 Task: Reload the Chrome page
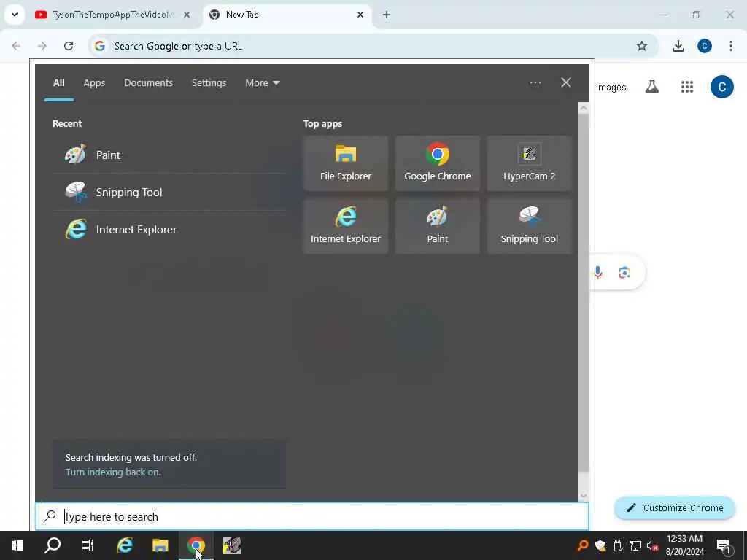(69, 46)
